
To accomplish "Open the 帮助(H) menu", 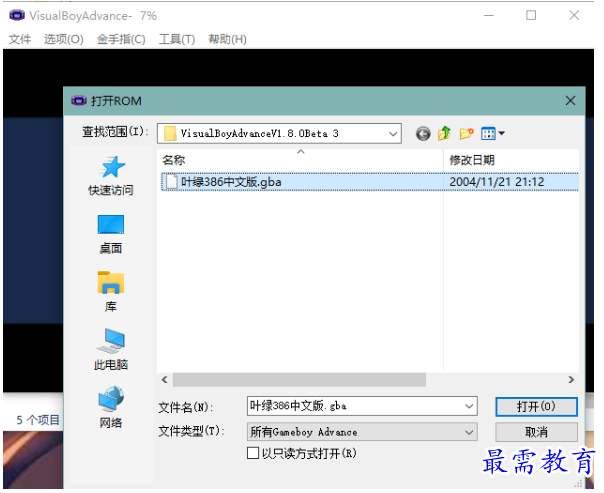I will (x=227, y=39).
